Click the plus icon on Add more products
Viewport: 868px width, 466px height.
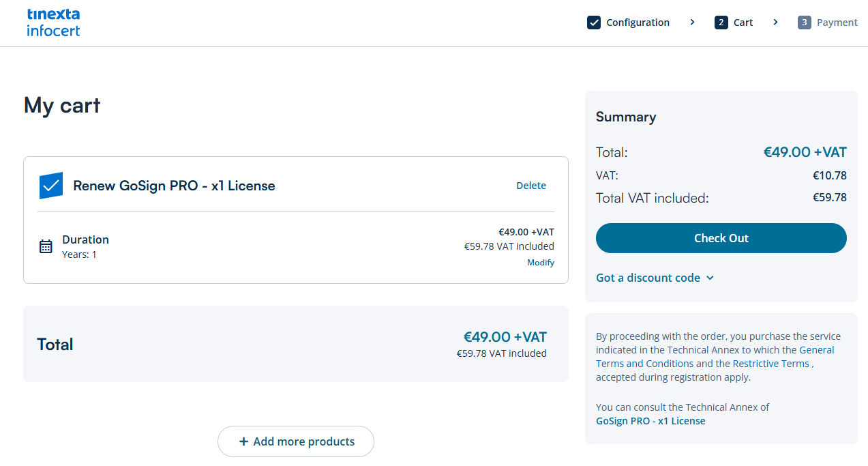[243, 441]
